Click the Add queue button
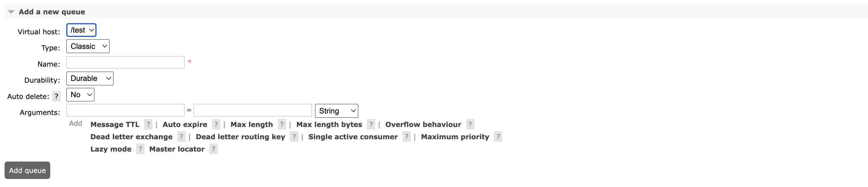868x187 pixels. pos(27,170)
